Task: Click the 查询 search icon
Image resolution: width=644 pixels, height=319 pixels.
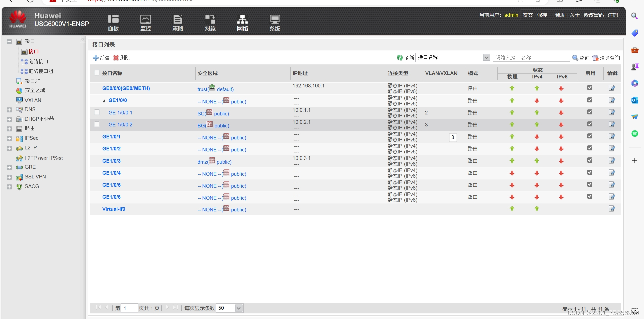Action: click(x=575, y=58)
